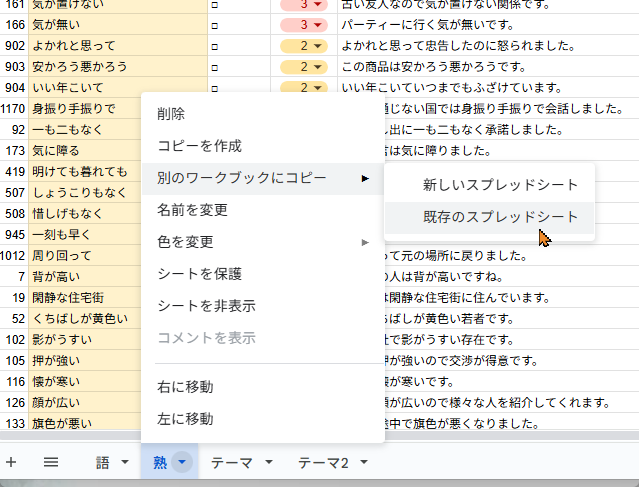Open the 熟 tab dropdown arrow
Screen dimensions: 639x487
[182, 462]
